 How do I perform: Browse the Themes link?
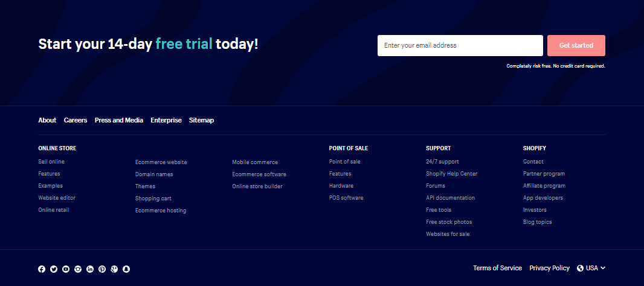[x=146, y=186]
